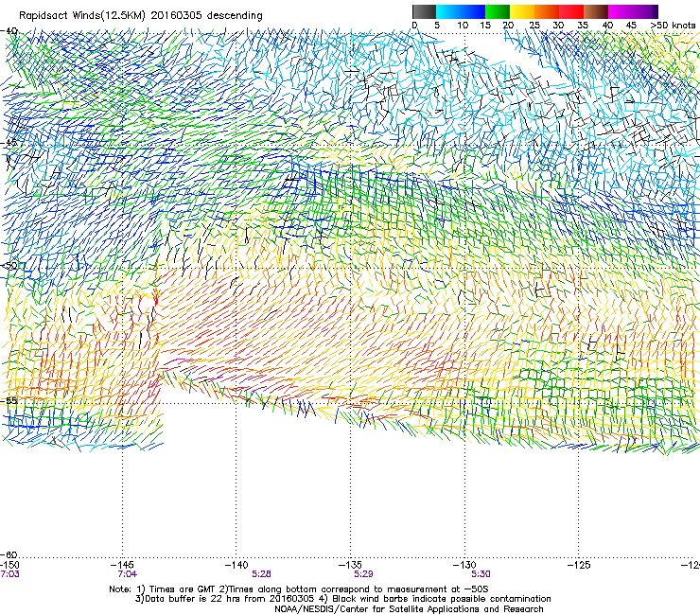The height and width of the screenshot is (615, 700).
Task: Click the orange 25-30 knots legend swatch
Action: 547,11
